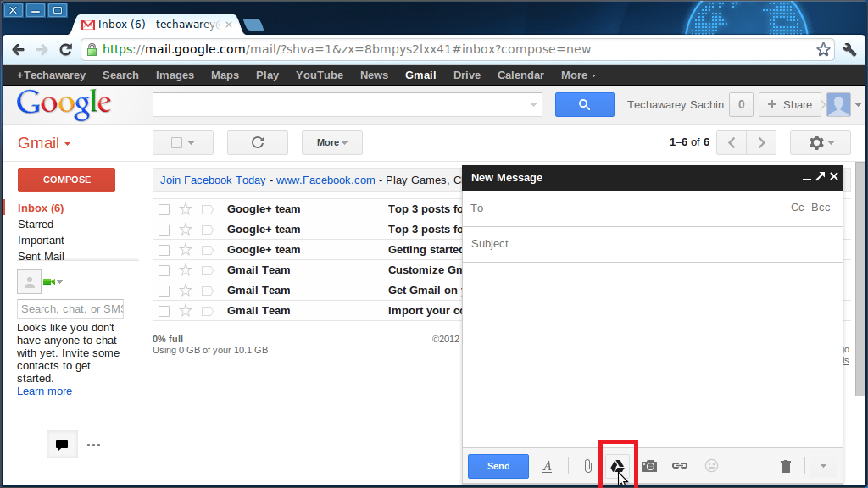Screen dimensions: 868x488
Task: Open video chat camera status icon
Action: (x=48, y=282)
